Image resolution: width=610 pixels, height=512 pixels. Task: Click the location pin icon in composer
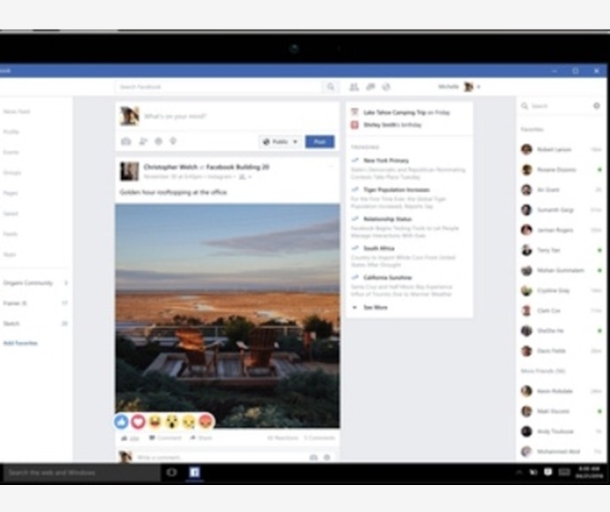[x=173, y=142]
